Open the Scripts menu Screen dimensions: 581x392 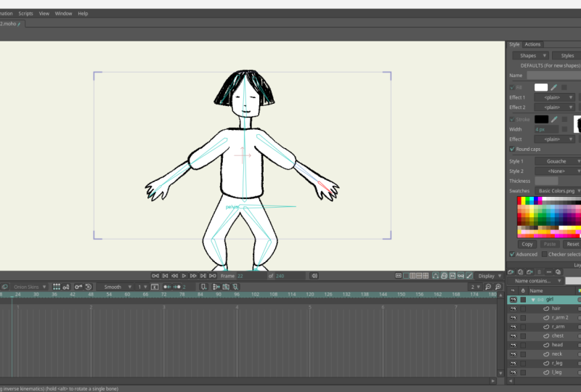coord(25,13)
